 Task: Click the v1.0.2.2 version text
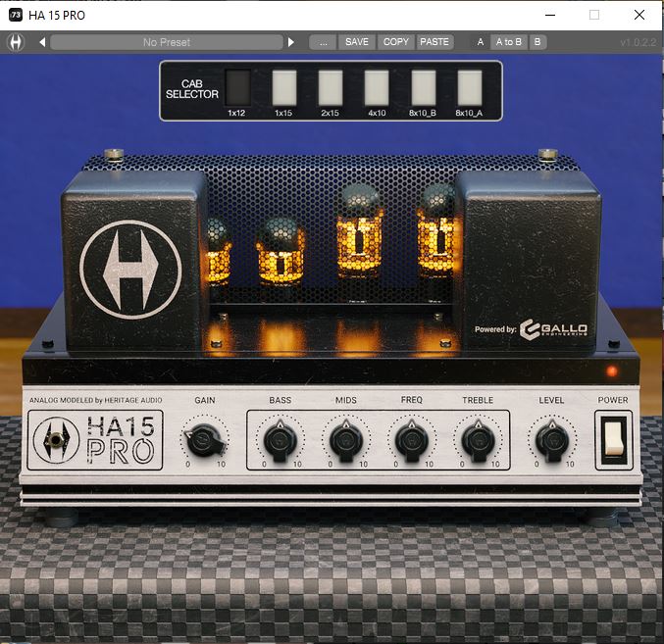(638, 42)
